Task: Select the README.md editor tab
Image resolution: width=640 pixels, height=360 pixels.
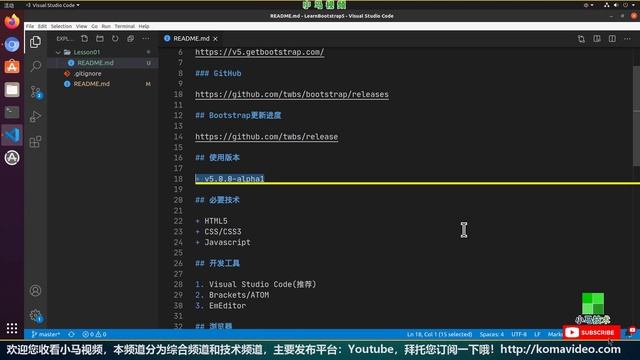Action: click(191, 38)
